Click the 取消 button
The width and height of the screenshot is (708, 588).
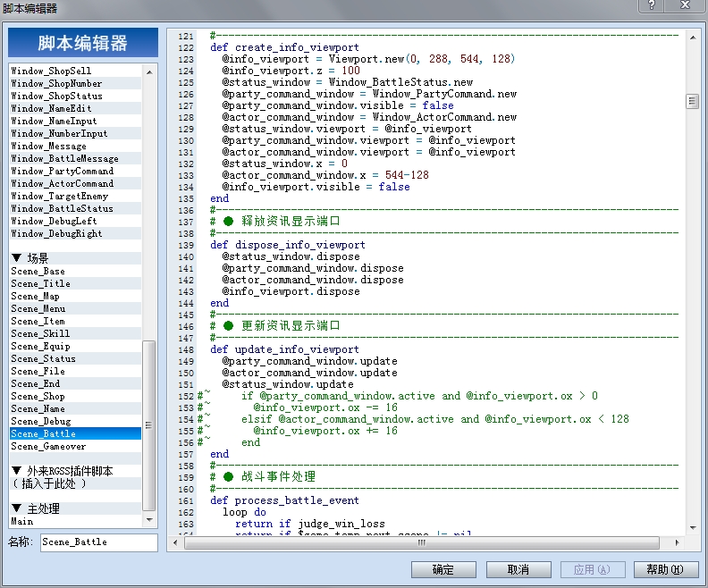pos(518,569)
